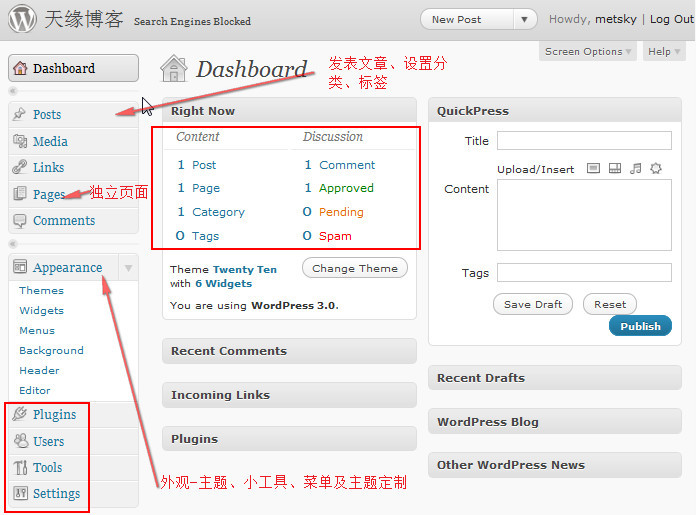This screenshot has width=696, height=515.
Task: Click Add Media star icon in QuickPress
Action: click(656, 168)
